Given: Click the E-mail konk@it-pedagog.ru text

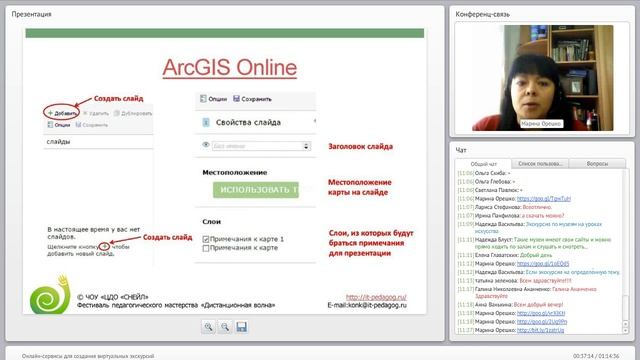Looking at the screenshot, I should [x=367, y=305].
